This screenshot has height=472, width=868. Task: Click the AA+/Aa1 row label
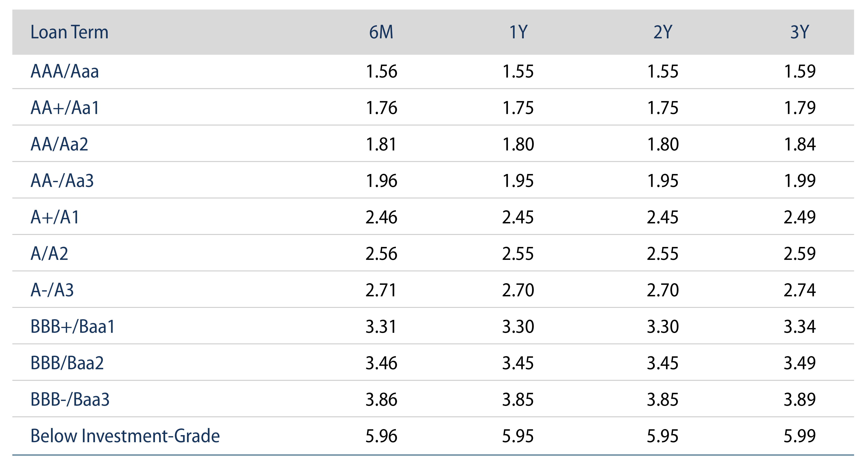pos(65,108)
